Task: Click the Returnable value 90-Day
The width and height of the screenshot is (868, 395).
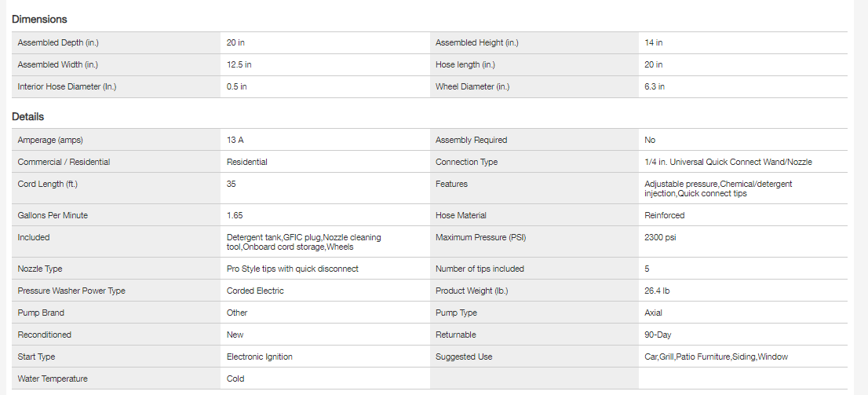Action: point(658,335)
